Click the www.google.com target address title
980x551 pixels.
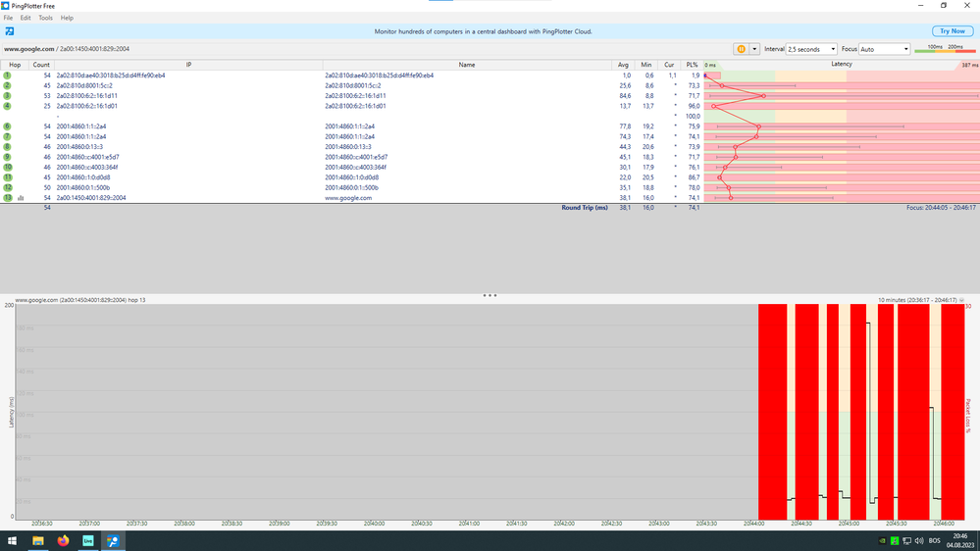point(67,49)
